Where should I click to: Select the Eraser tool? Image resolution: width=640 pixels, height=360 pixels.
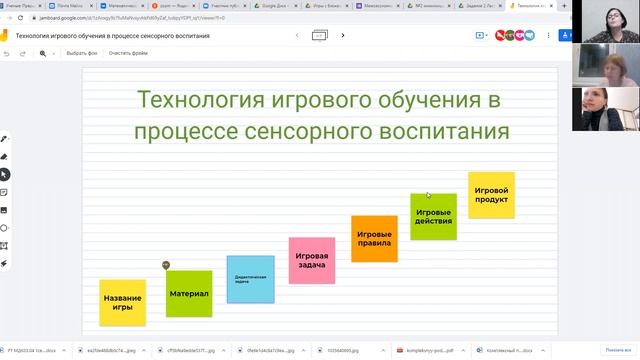(4, 157)
